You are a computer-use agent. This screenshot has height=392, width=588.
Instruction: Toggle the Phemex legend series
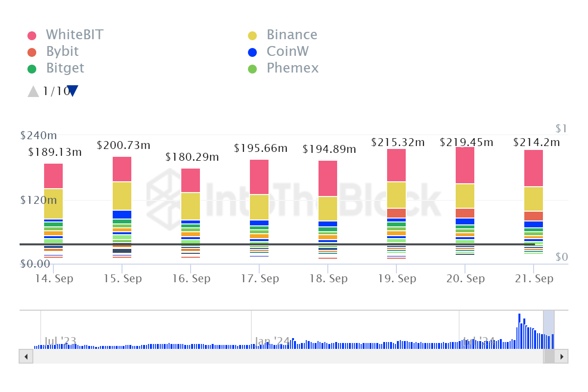pyautogui.click(x=283, y=68)
